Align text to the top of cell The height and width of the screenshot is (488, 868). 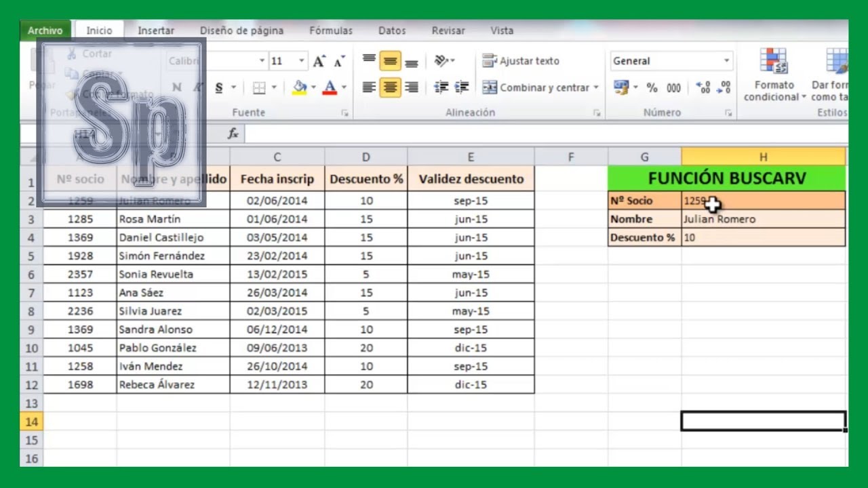(369, 61)
